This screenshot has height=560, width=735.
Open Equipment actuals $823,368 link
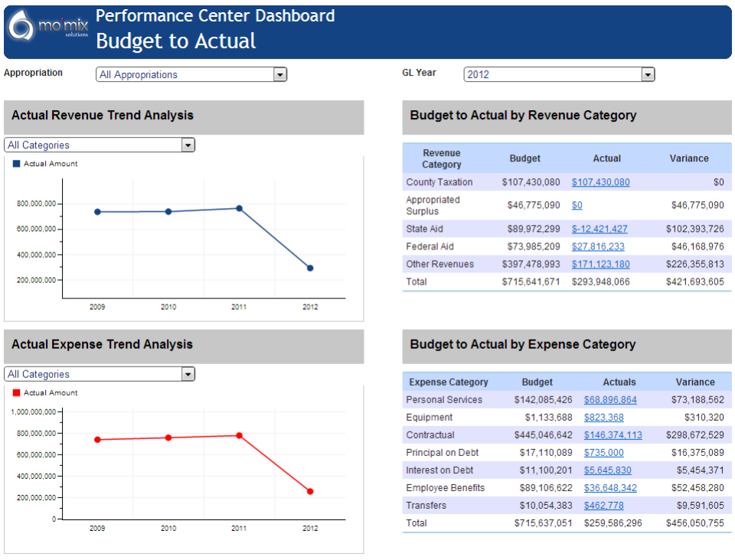[604, 417]
